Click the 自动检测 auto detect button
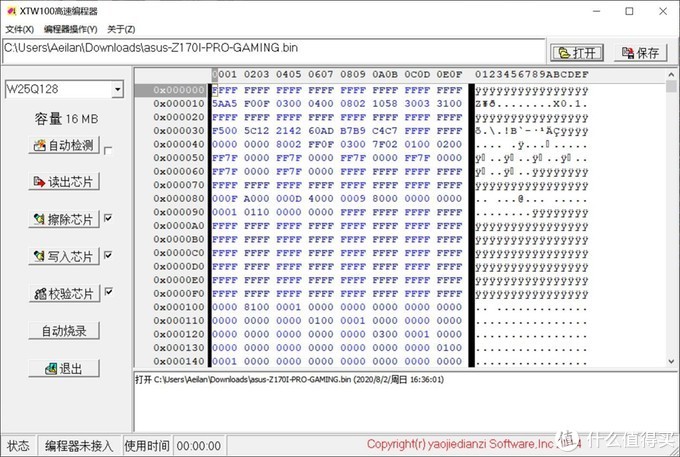This screenshot has height=457, width=680. 64,145
